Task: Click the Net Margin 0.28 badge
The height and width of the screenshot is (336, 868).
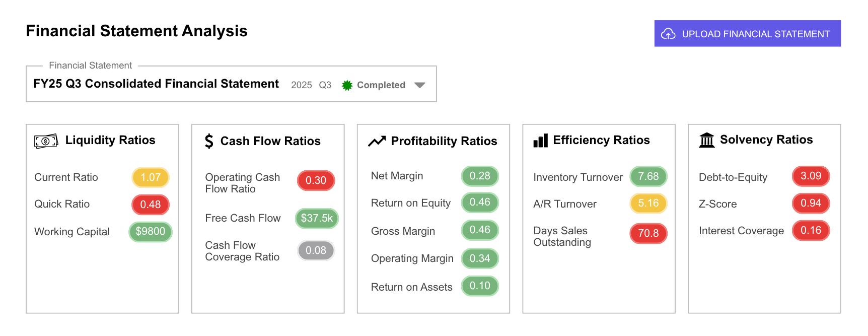Action: tap(480, 176)
